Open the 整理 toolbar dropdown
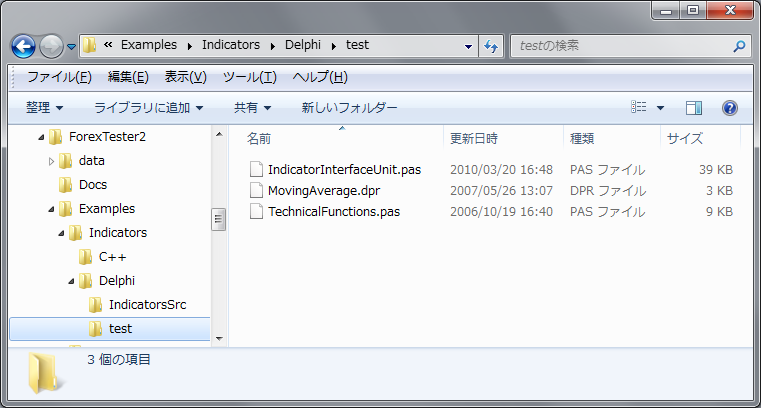The height and width of the screenshot is (408, 761). coord(44,108)
